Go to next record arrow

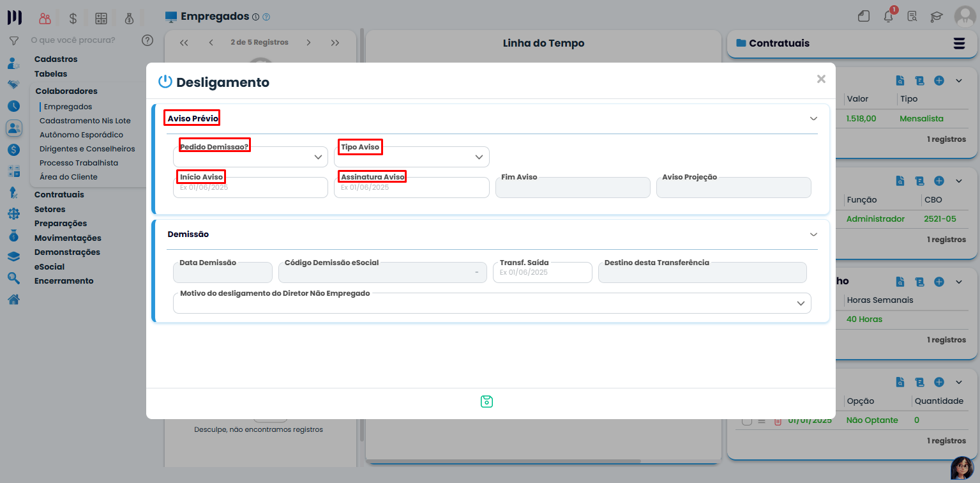tap(308, 43)
